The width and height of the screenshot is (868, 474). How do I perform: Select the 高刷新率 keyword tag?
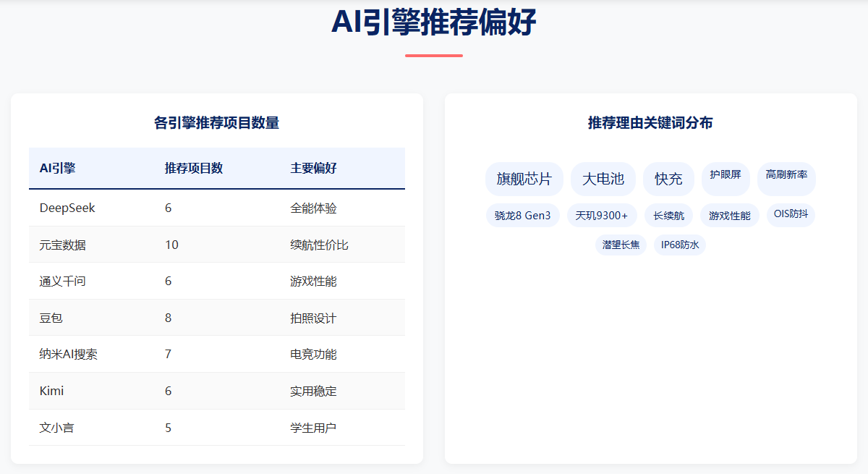(x=786, y=179)
